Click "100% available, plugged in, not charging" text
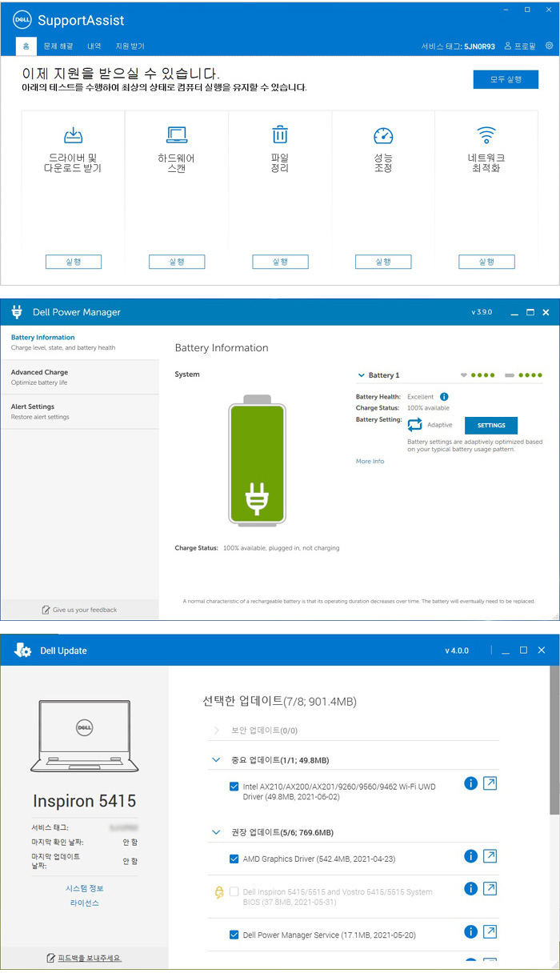Viewport: 560px width, 973px height. click(282, 548)
